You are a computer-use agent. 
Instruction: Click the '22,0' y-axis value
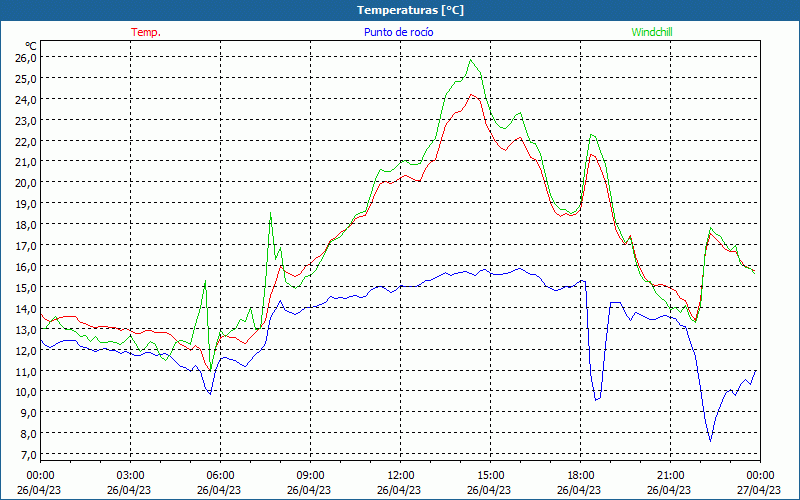click(x=26, y=141)
